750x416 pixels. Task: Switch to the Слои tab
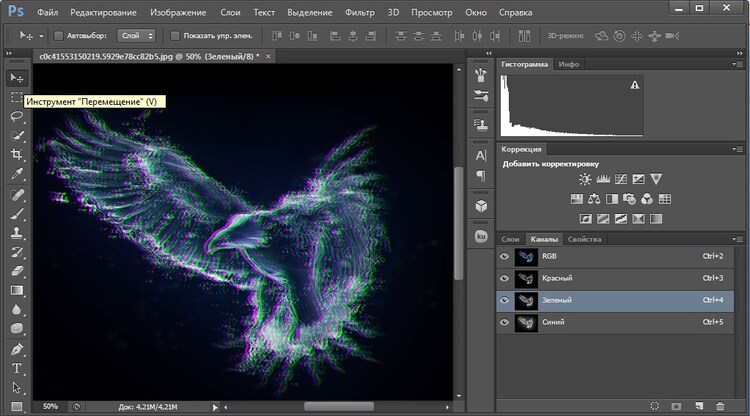(x=511, y=240)
